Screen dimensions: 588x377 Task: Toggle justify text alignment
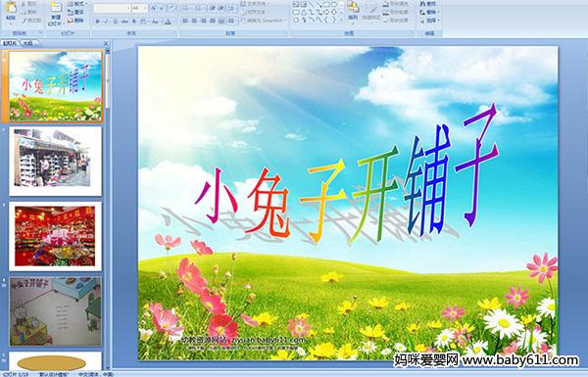tap(213, 21)
